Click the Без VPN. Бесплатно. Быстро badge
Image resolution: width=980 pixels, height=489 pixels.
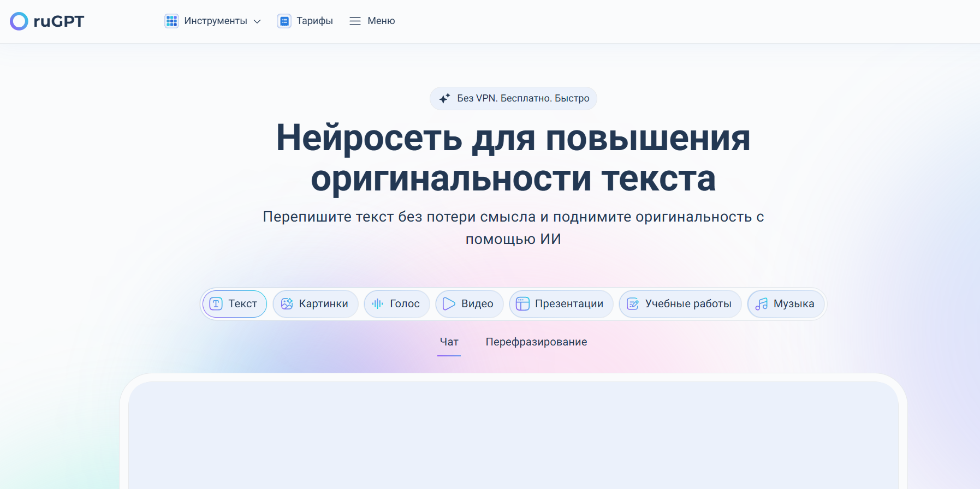(522, 98)
